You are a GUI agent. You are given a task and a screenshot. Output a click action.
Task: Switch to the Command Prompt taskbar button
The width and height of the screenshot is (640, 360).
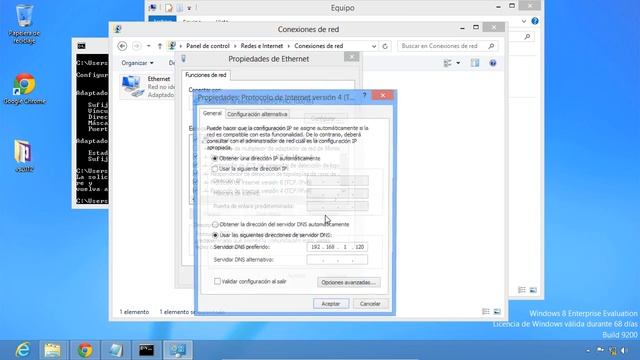point(147,350)
